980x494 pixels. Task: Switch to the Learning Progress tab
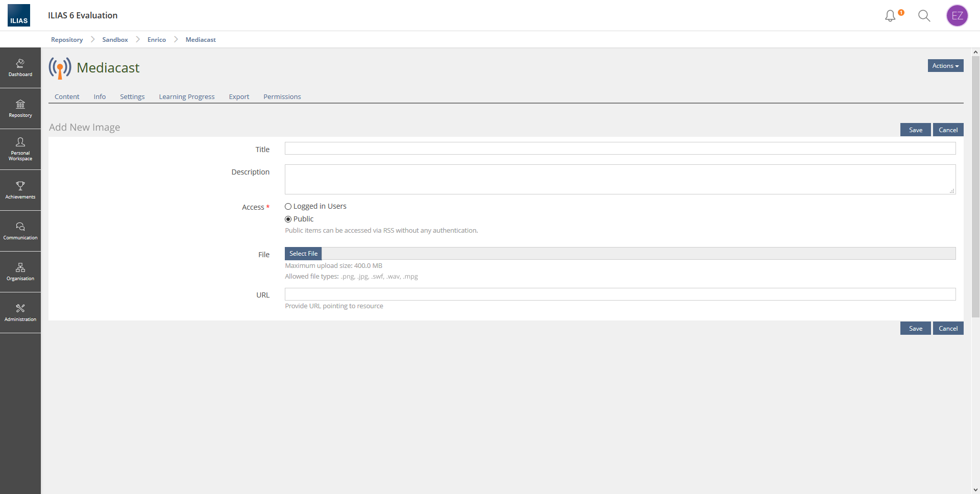tap(187, 97)
